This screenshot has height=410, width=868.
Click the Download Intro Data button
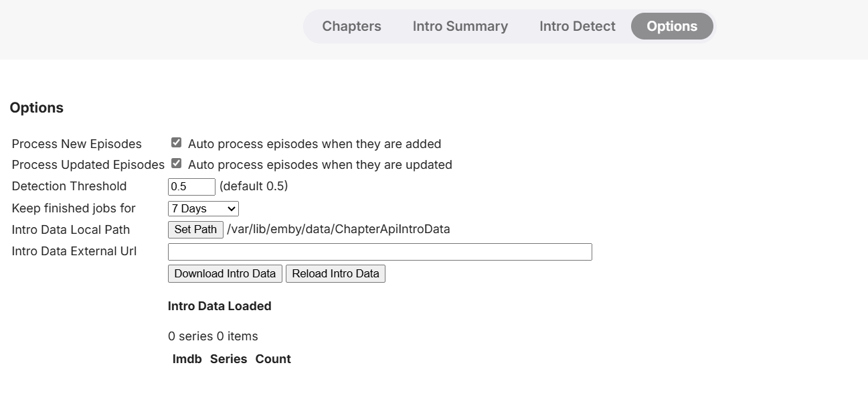pyautogui.click(x=225, y=273)
